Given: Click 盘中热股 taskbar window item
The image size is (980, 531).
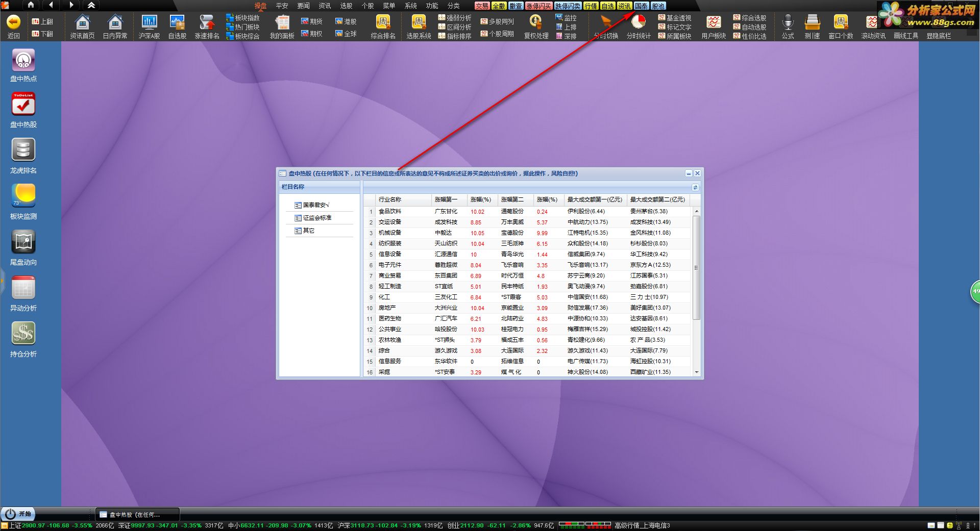Looking at the screenshot, I should (x=137, y=514).
